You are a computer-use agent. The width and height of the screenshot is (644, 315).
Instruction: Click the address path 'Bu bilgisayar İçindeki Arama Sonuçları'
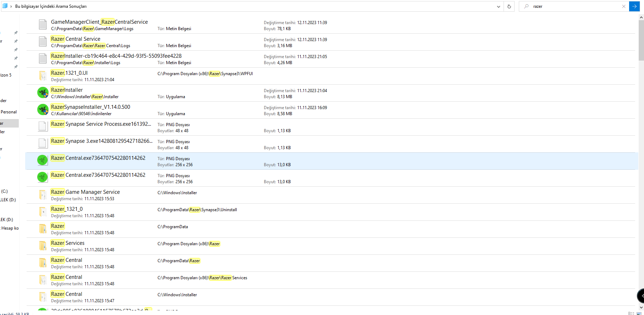(51, 6)
